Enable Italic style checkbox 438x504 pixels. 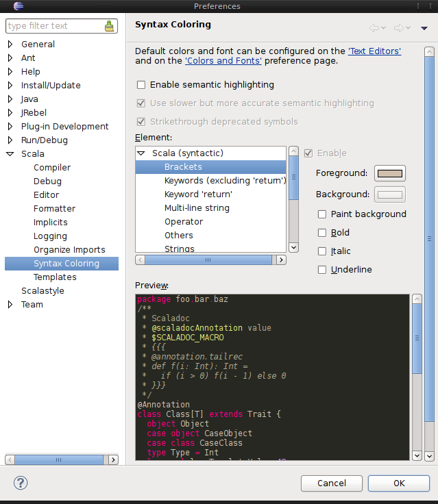click(322, 251)
